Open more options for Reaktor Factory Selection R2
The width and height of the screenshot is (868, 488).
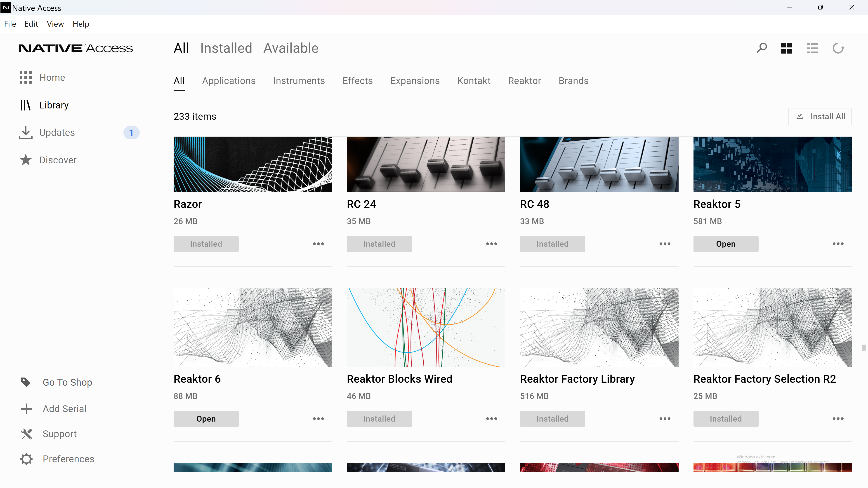[838, 419]
